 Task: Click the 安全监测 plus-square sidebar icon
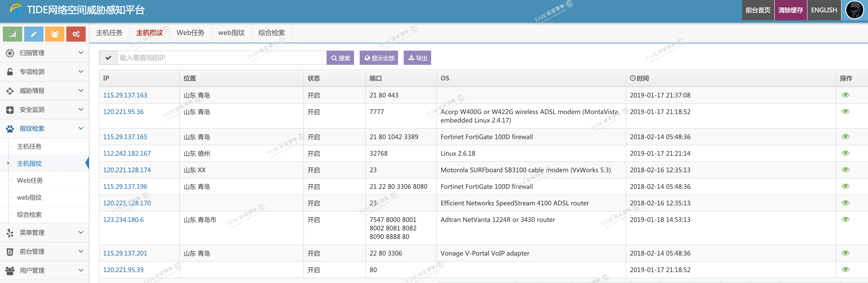click(x=10, y=110)
